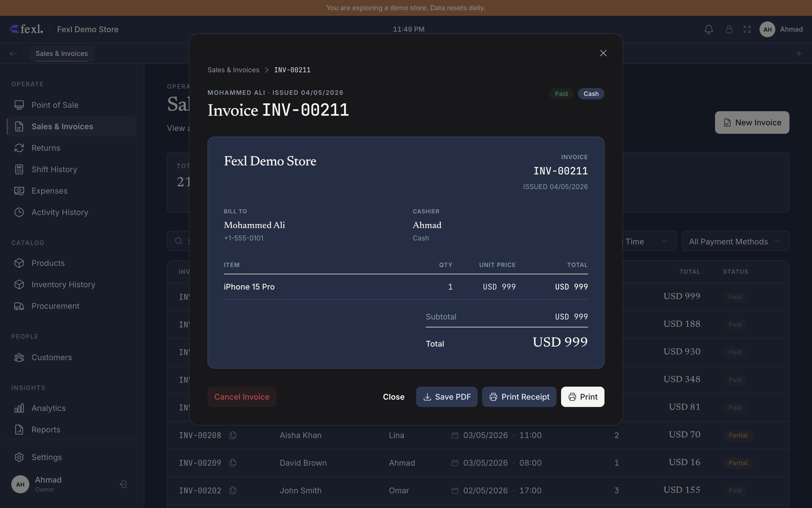Image resolution: width=812 pixels, height=508 pixels.
Task: Open Settings in the sidebar
Action: (71, 457)
